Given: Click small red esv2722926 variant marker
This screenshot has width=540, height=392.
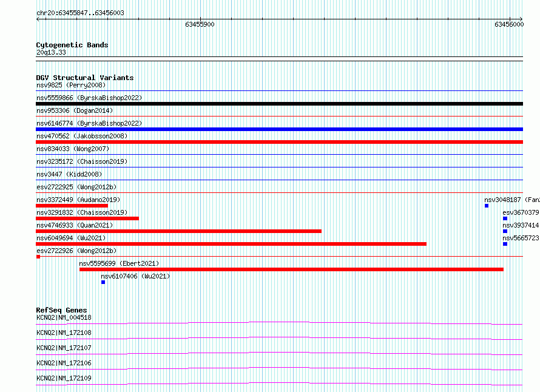Looking at the screenshot, I should [x=38, y=257].
